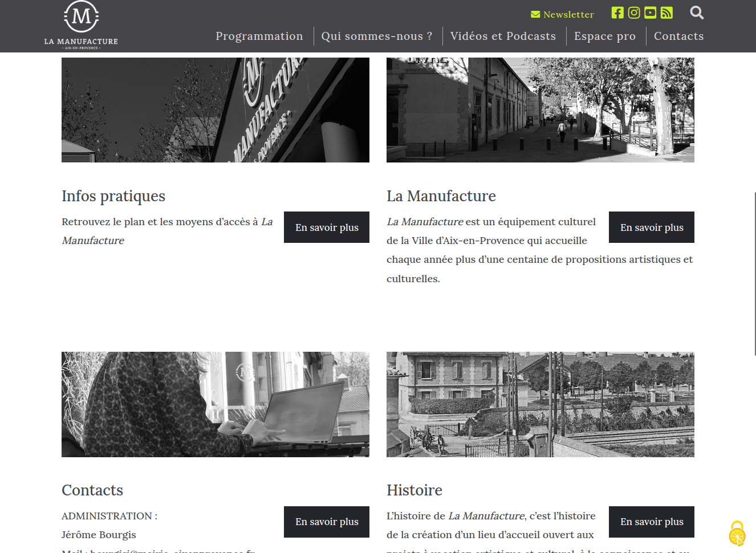The height and width of the screenshot is (553, 756).
Task: Open the Facebook page icon
Action: click(x=617, y=13)
